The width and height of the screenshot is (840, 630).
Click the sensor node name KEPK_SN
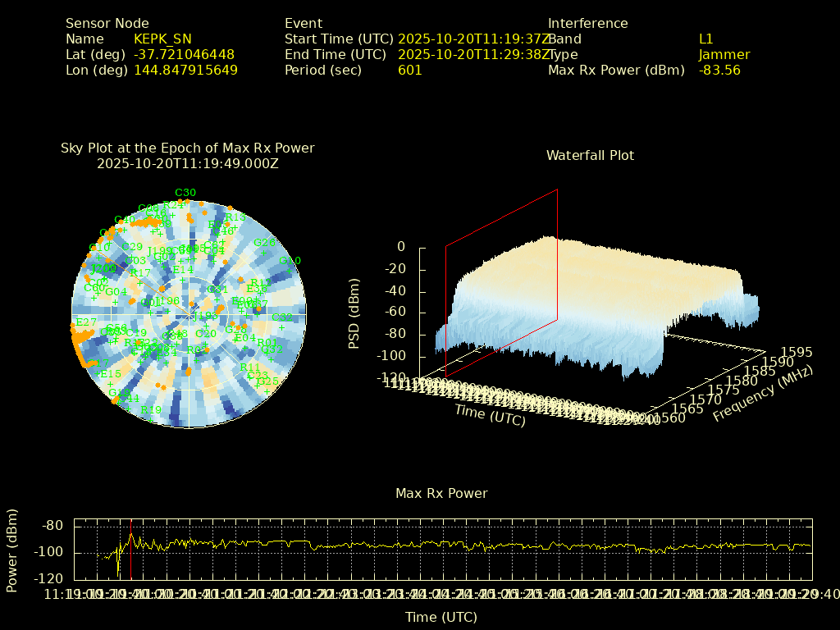tap(162, 39)
